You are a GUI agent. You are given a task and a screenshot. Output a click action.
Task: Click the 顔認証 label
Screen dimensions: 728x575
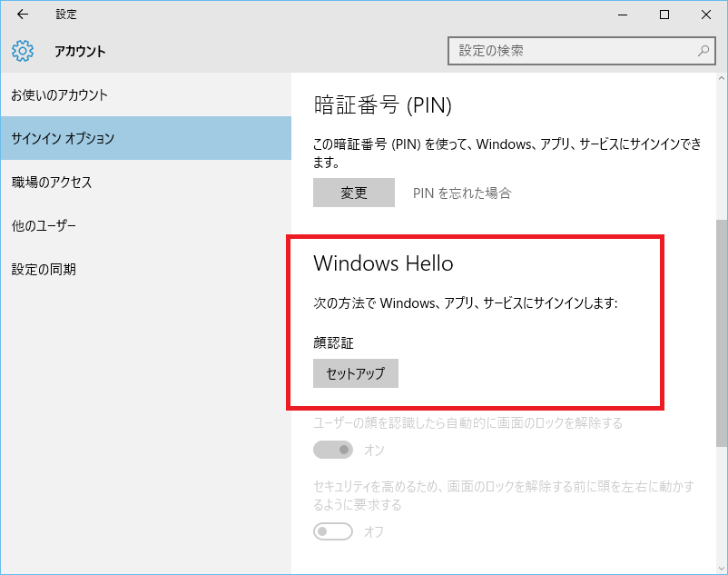333,342
